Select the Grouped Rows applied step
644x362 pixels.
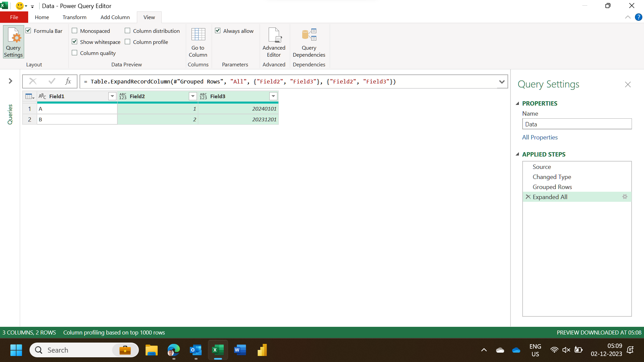(552, 187)
